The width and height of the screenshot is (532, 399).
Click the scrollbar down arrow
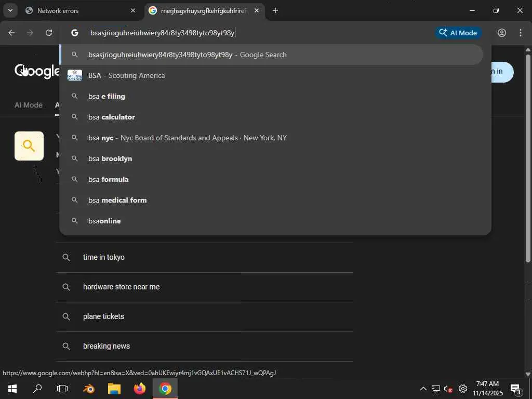click(528, 374)
